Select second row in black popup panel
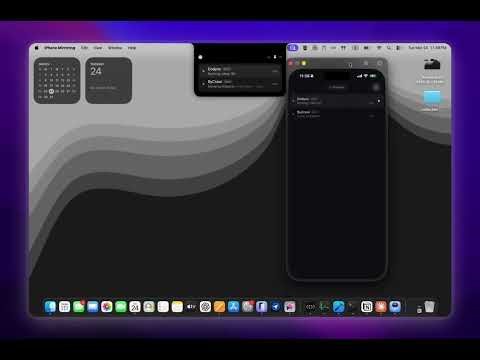The height and width of the screenshot is (360, 480). tap(240, 84)
